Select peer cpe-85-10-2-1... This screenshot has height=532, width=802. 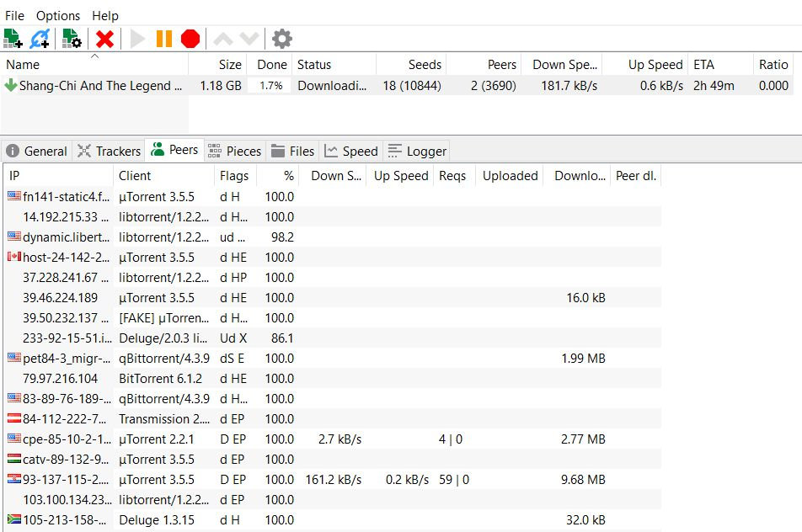[x=333, y=439]
